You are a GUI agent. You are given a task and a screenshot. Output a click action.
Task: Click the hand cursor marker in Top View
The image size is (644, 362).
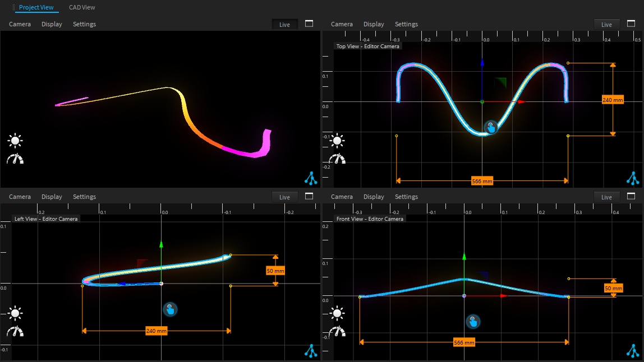point(491,128)
